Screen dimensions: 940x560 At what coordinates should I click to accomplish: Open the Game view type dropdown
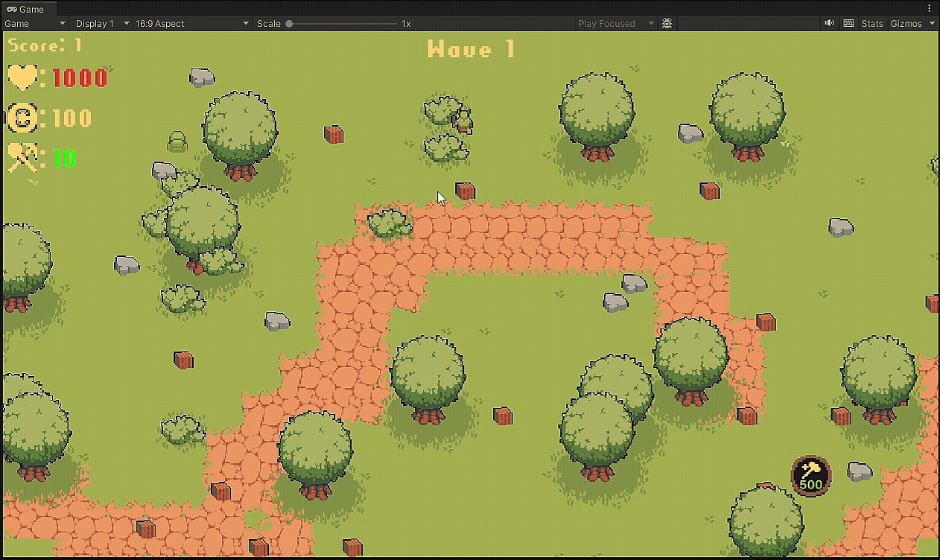click(x=35, y=24)
